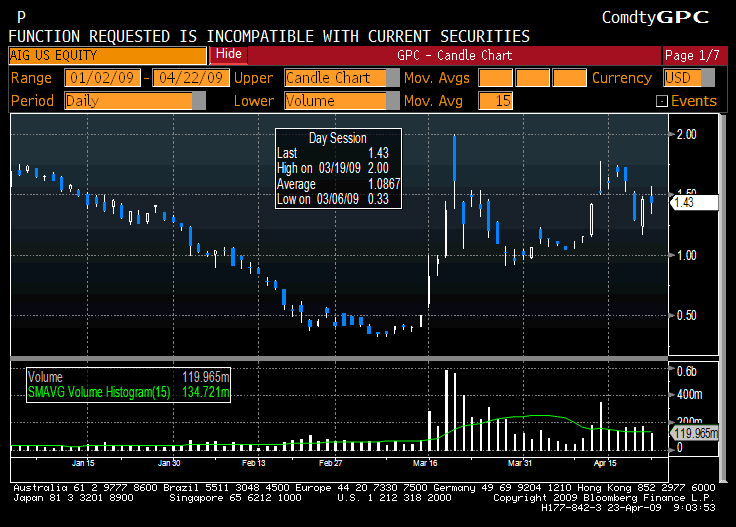This screenshot has height=527, width=736.
Task: Click the Mar 16 date axis label
Action: (425, 463)
